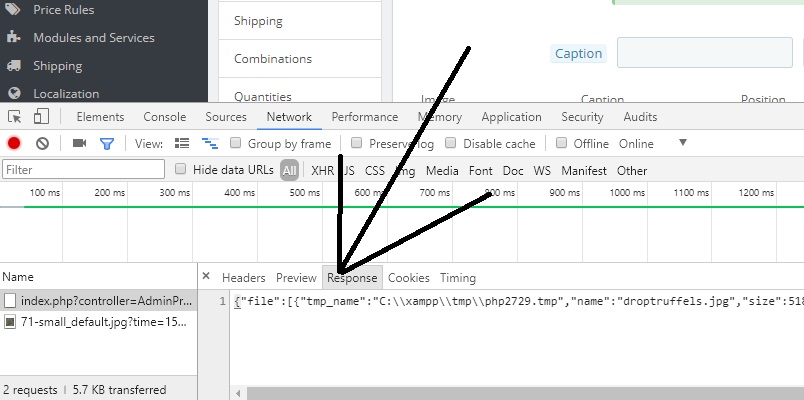Image resolution: width=804 pixels, height=400 pixels.
Task: Select the Network tab
Action: pyautogui.click(x=289, y=117)
